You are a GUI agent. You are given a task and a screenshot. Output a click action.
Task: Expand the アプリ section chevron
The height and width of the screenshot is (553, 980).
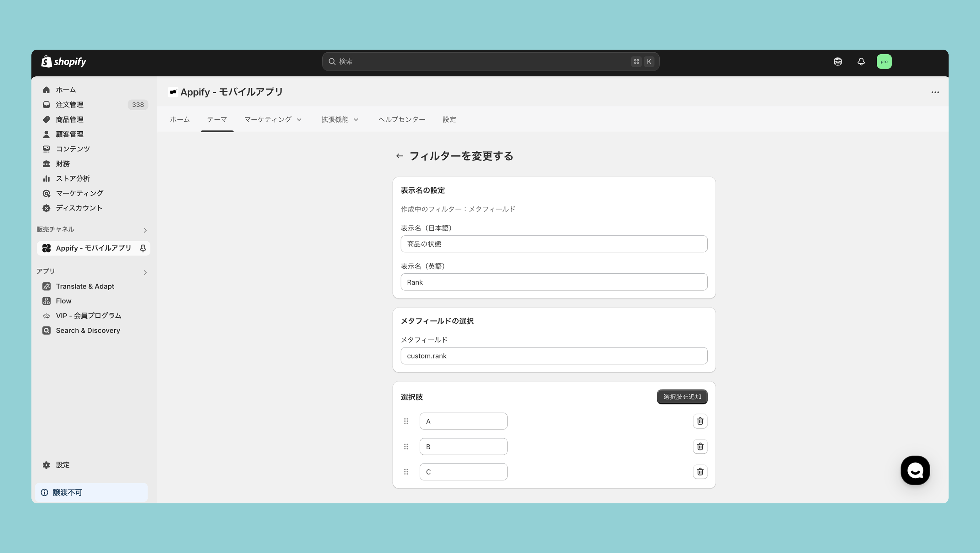tap(145, 272)
